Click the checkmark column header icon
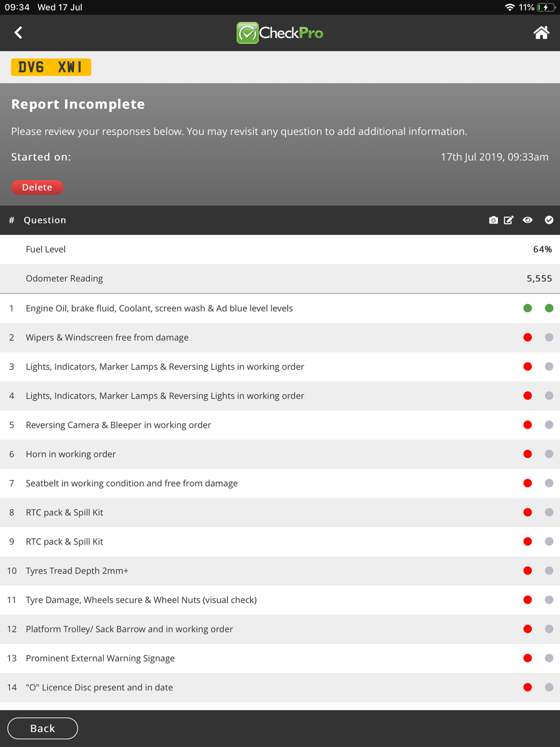This screenshot has width=560, height=747. point(549,220)
